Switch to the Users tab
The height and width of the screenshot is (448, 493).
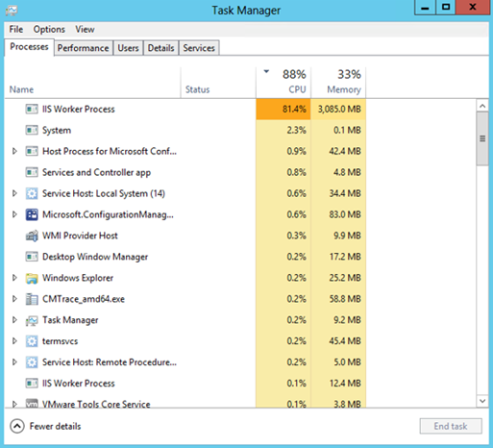[128, 48]
